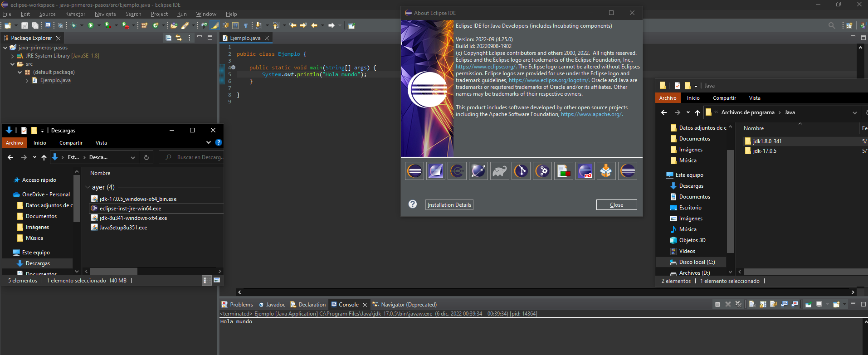
Task: Click the Buscar en Descargas search field
Action: pos(192,157)
